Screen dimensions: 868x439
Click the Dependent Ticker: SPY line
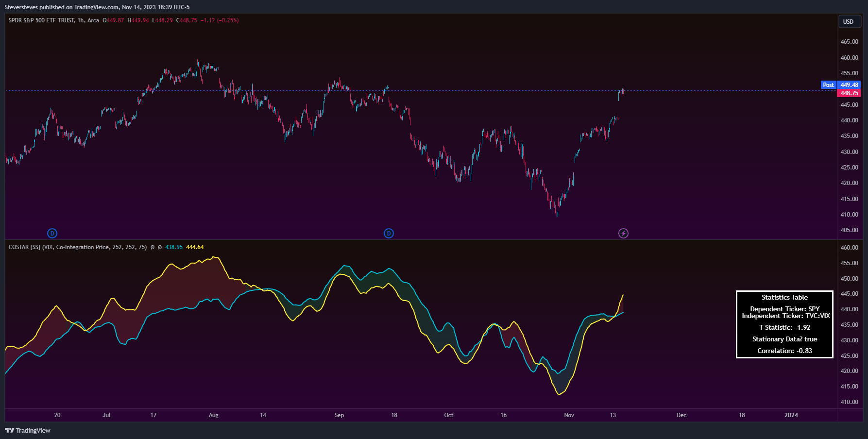click(784, 309)
